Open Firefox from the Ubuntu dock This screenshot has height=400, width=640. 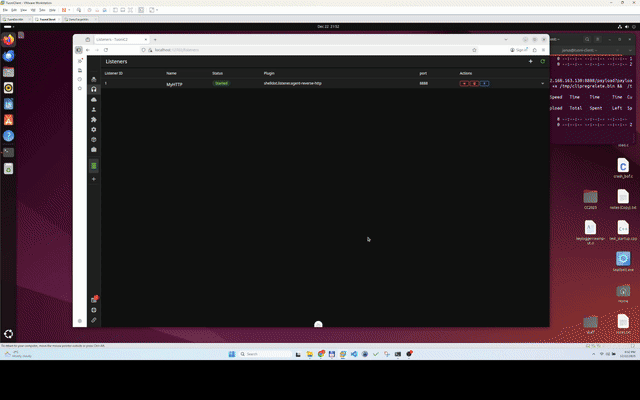(8, 40)
